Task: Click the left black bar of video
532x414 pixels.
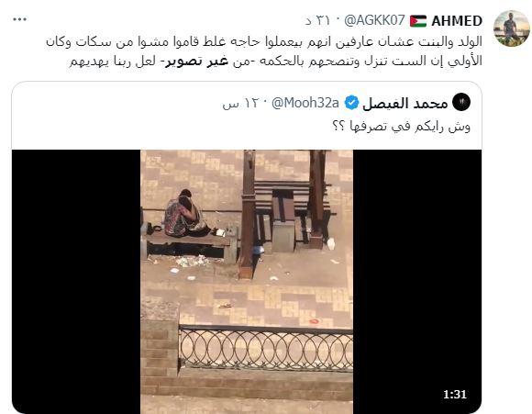Action: tap(76, 282)
